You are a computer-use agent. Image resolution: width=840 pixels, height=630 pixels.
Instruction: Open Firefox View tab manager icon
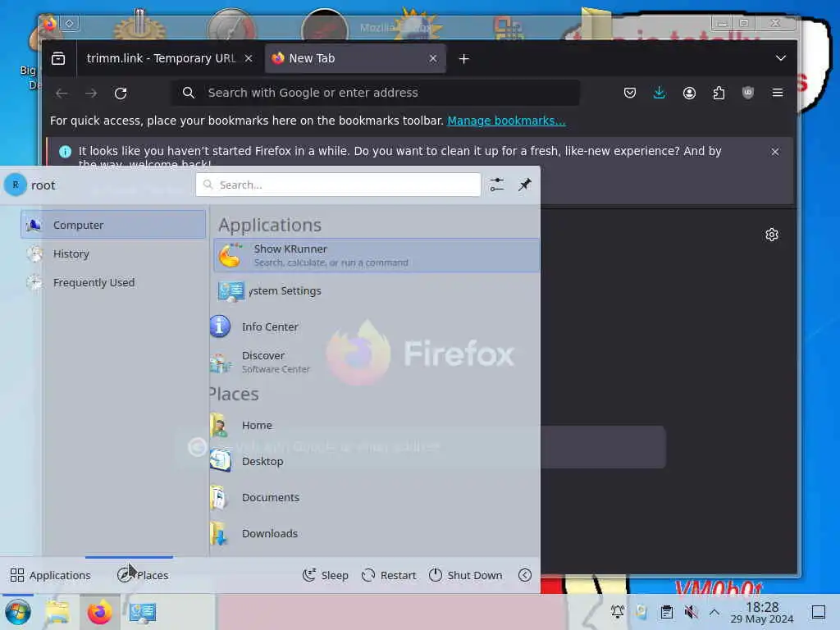click(58, 58)
